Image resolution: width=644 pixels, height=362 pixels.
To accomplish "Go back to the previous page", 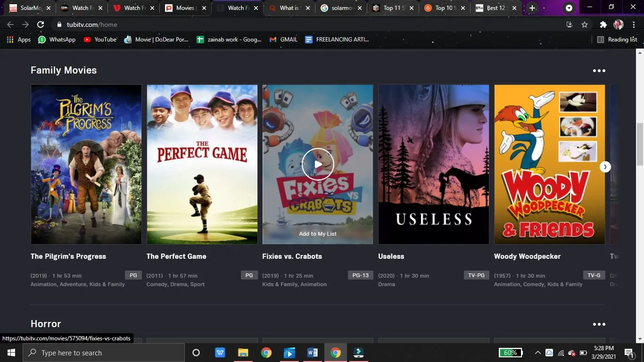I will (x=10, y=25).
